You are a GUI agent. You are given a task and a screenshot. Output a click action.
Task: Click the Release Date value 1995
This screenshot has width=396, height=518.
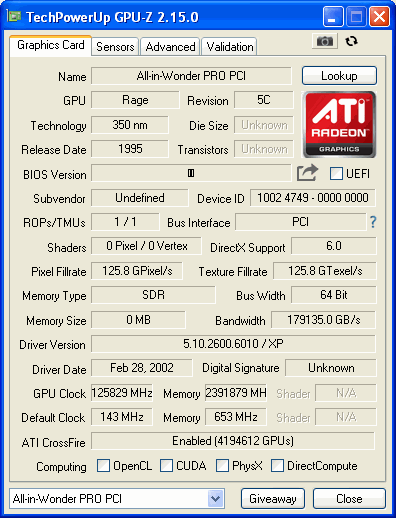click(x=130, y=149)
